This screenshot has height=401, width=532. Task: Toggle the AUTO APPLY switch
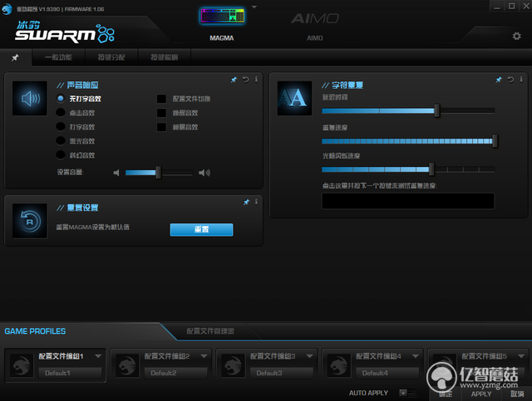[x=407, y=393]
